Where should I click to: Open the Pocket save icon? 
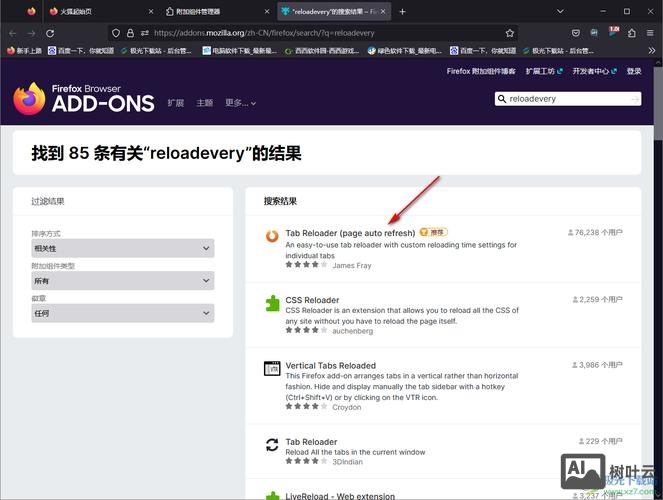pyautogui.click(x=575, y=33)
